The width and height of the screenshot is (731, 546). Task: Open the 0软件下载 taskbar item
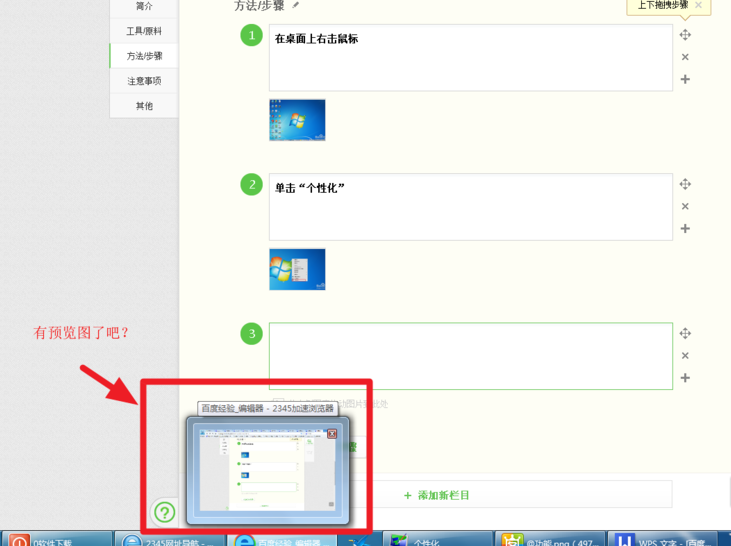(x=56, y=539)
